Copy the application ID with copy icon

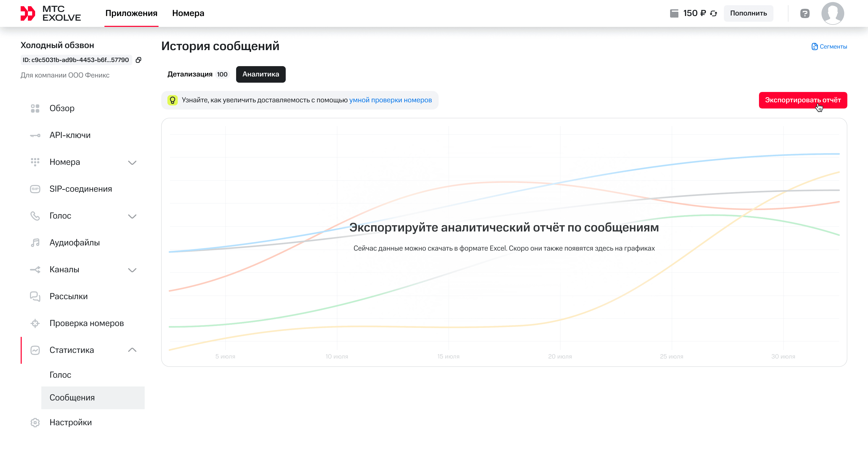coord(138,60)
